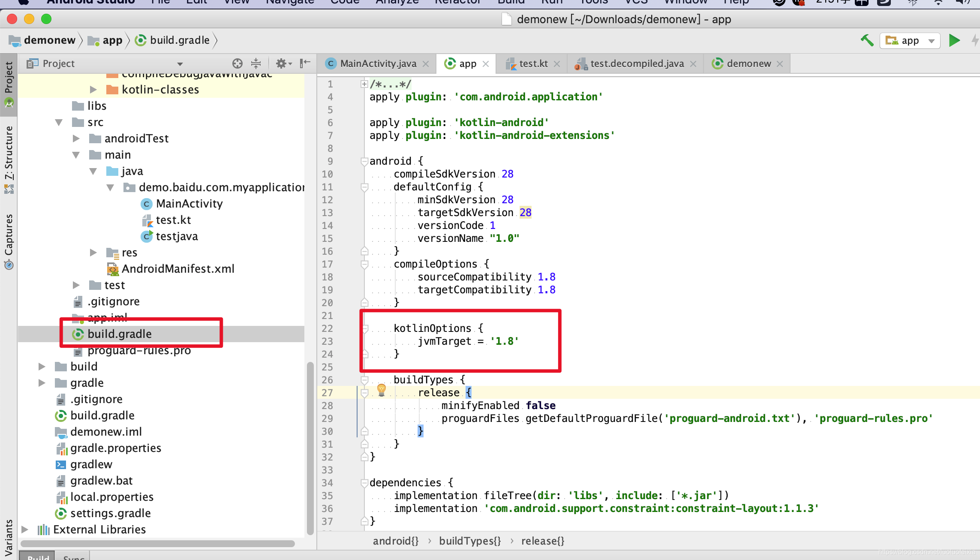Image resolution: width=980 pixels, height=560 pixels.
Task: Fold compileOptions block at line 17
Action: [364, 264]
